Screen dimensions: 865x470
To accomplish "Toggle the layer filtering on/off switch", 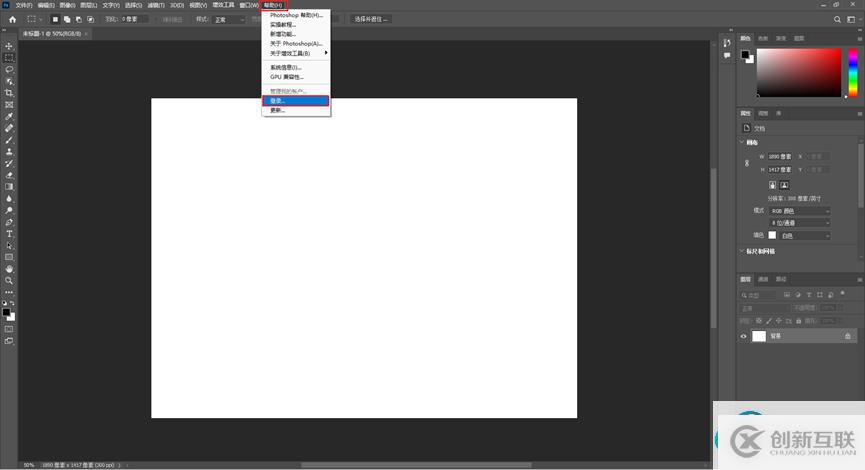I will [x=842, y=294].
